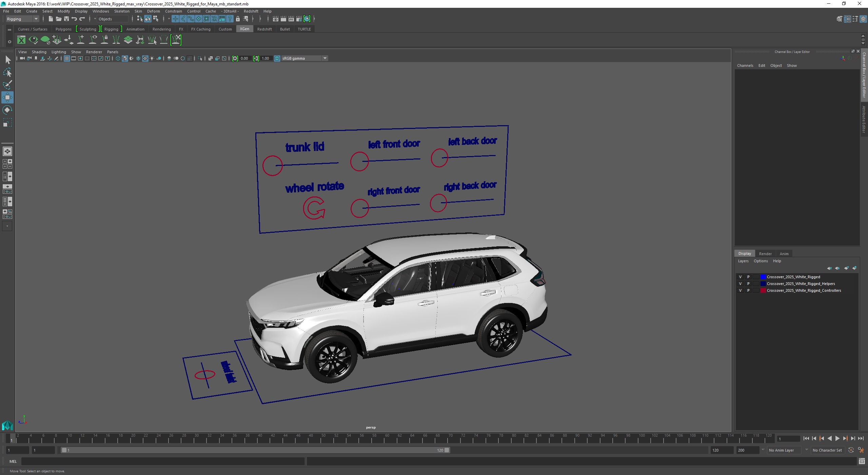Viewport: 868px width, 475px height.
Task: Click the playback end time field 120
Action: coord(722,450)
